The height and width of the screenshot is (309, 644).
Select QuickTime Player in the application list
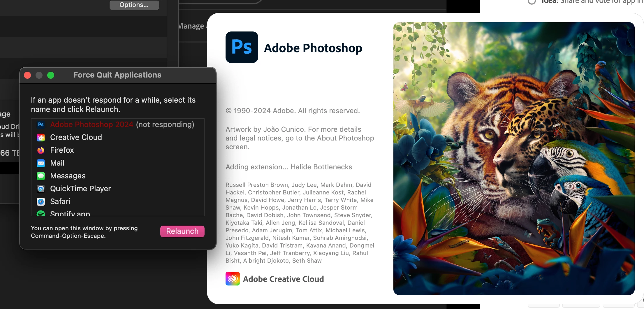pyautogui.click(x=118, y=189)
